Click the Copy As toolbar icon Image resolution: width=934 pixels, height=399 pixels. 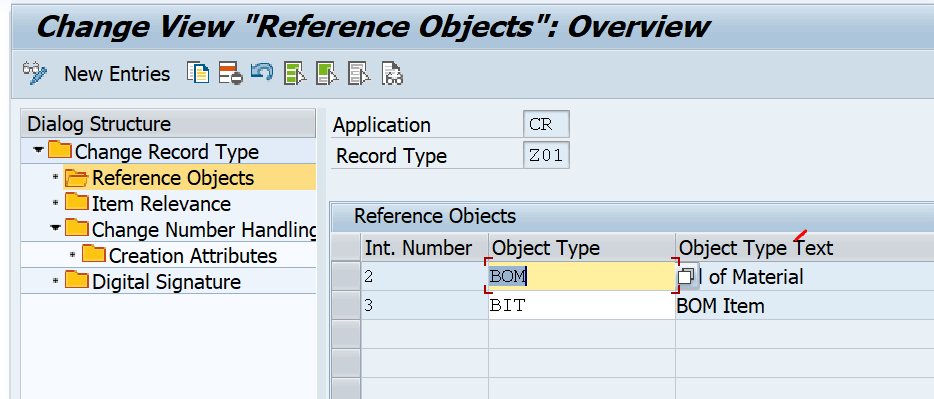pos(198,73)
